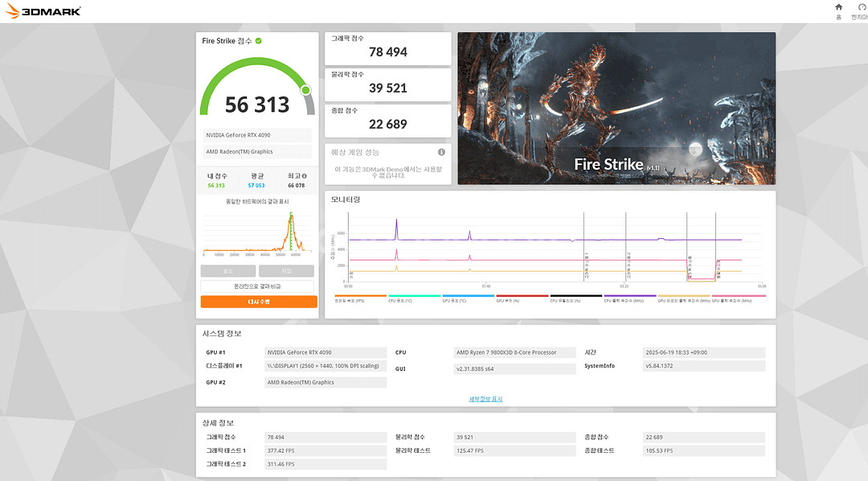Toggle the CPU 유틸리티 (%) legend series
The image size is (868, 481).
click(575, 298)
